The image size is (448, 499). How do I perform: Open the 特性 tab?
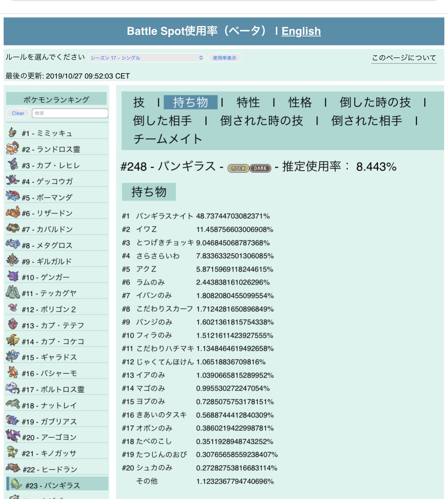point(248,102)
